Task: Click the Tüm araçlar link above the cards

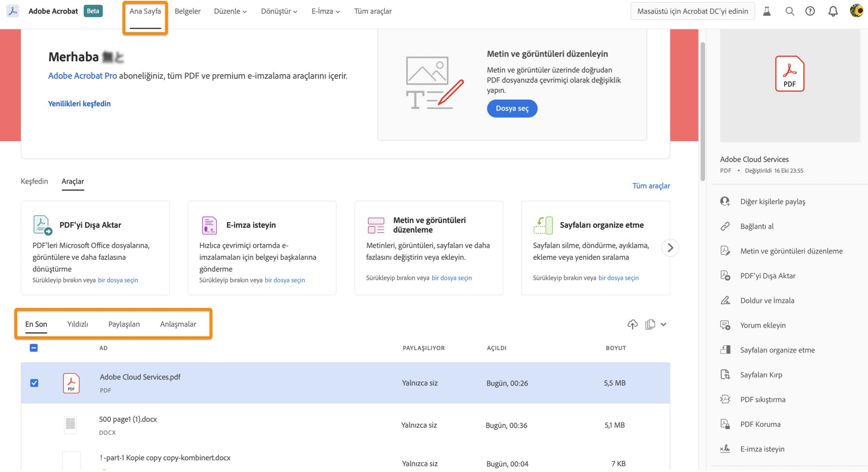Action: pos(651,186)
